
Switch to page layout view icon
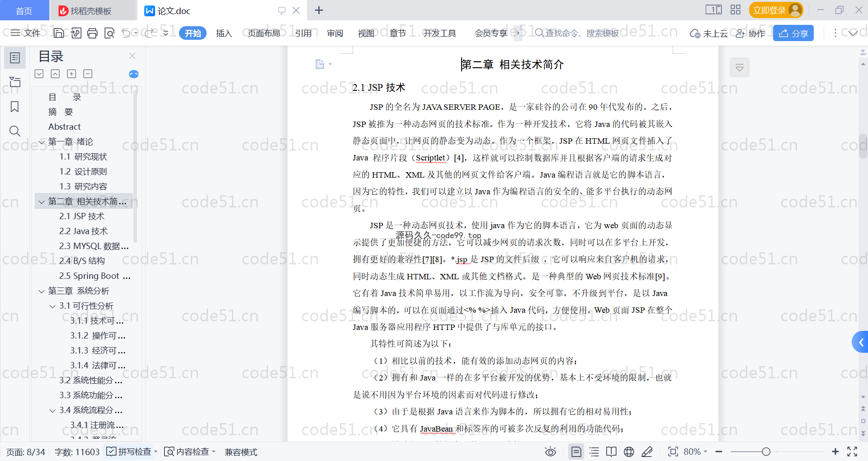pos(576,452)
